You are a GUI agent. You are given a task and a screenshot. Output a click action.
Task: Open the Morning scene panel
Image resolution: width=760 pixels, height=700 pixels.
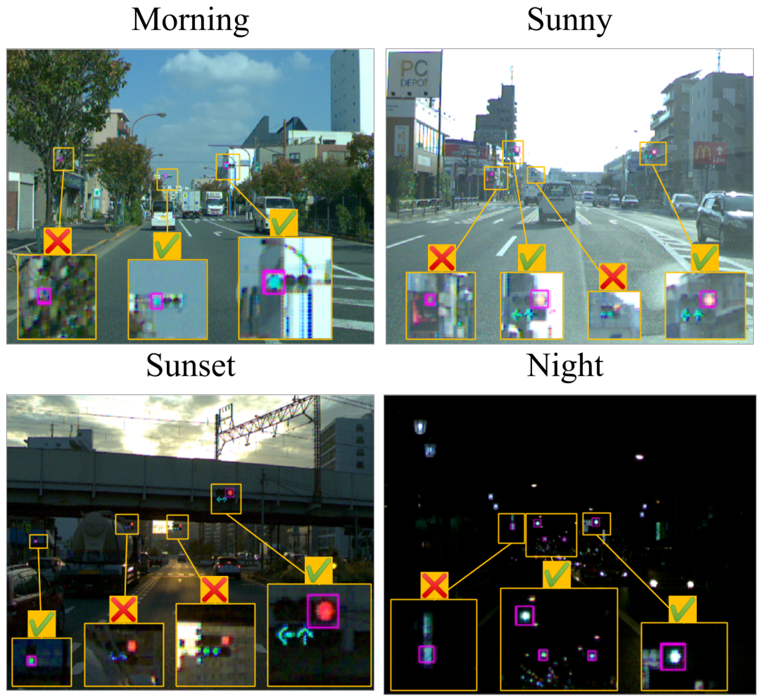(x=190, y=192)
